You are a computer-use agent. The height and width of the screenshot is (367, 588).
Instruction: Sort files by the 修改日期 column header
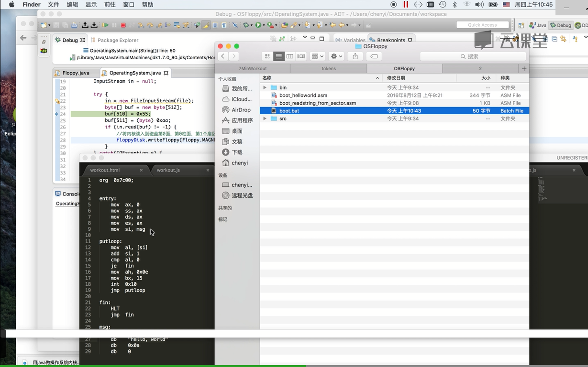tap(396, 78)
